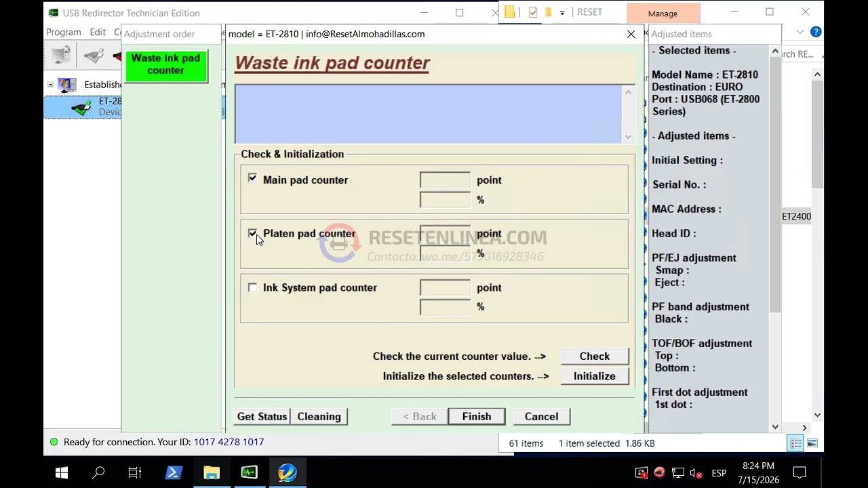This screenshot has height=488, width=868.
Task: Collapse the Established connections tree node
Action: [x=50, y=85]
